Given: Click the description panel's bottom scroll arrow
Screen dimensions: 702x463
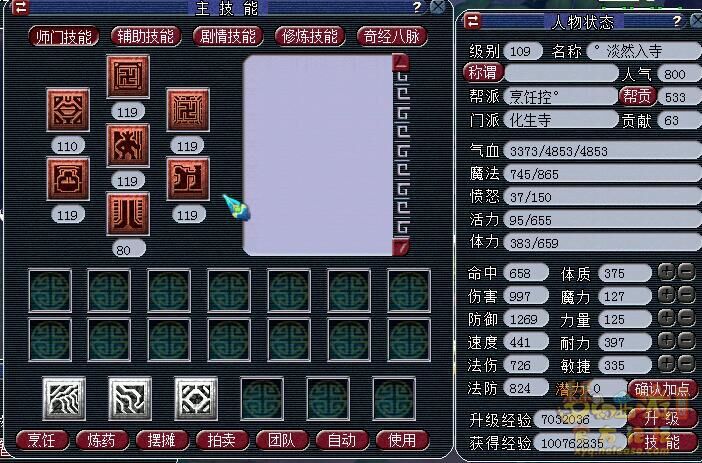Looking at the screenshot, I should [x=401, y=247].
